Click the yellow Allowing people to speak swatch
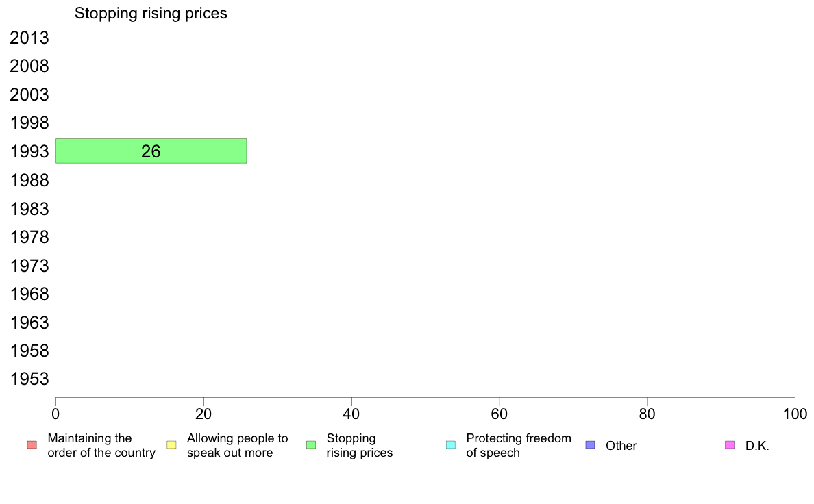 point(171,445)
